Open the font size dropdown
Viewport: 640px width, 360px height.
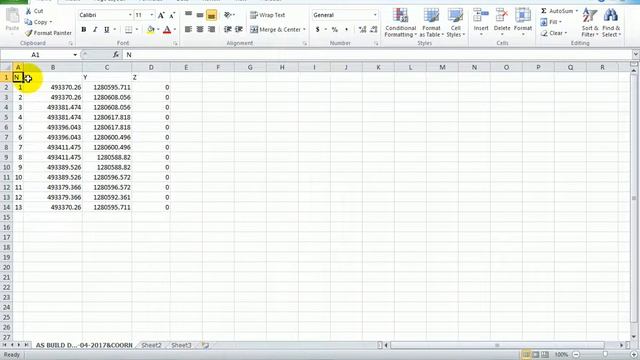click(x=152, y=15)
